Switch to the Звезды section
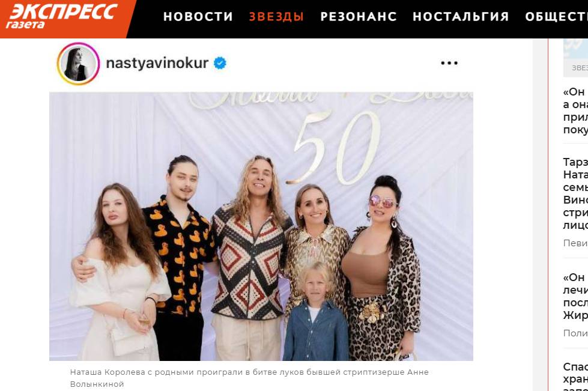 pos(276,16)
